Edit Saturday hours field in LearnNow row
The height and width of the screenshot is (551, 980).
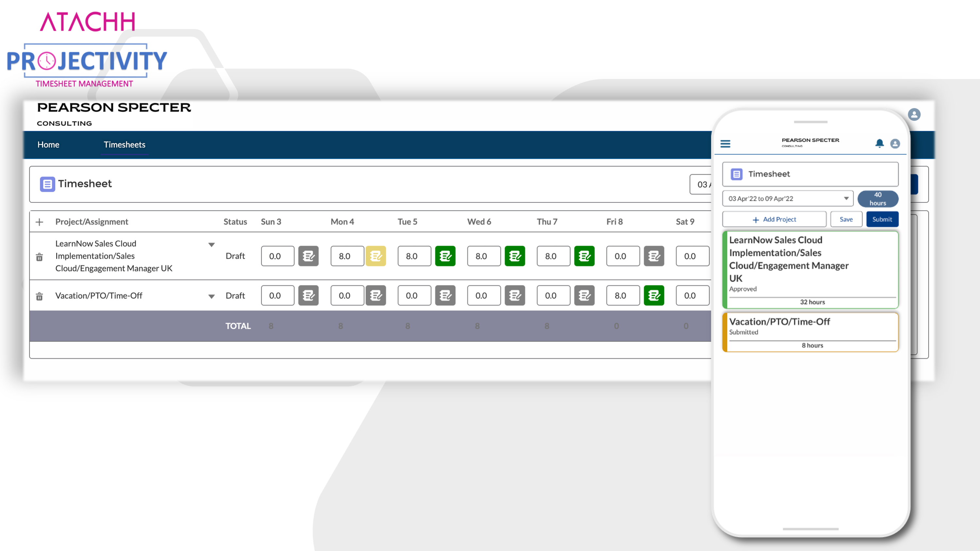tap(693, 256)
